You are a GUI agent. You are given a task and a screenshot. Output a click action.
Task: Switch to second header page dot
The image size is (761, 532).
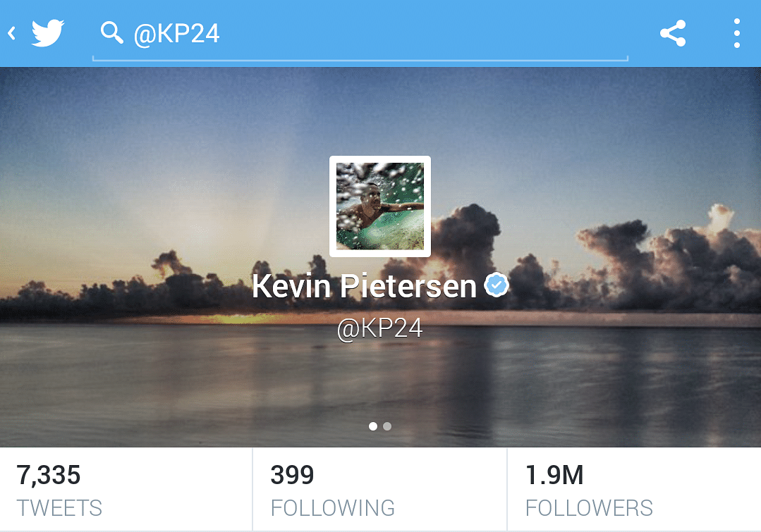pyautogui.click(x=386, y=426)
